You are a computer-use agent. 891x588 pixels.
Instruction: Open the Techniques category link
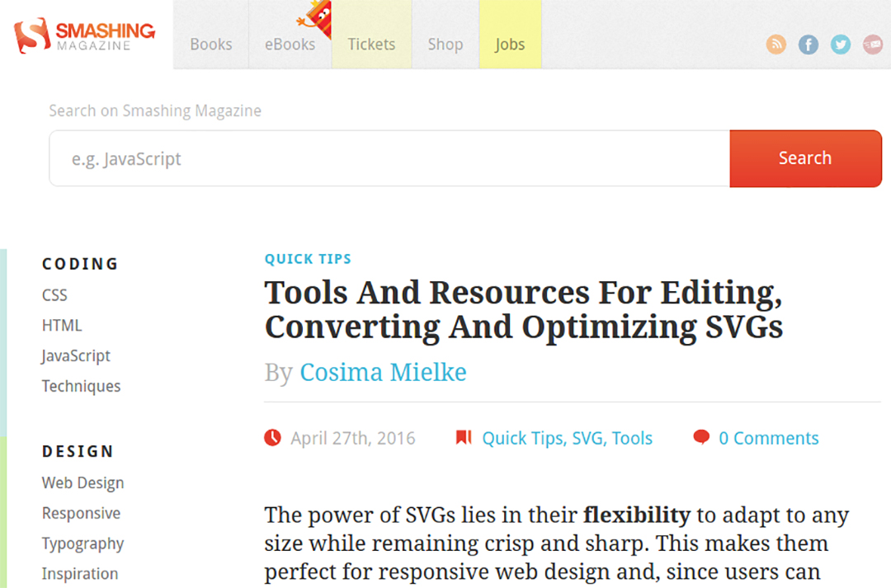[x=81, y=386]
